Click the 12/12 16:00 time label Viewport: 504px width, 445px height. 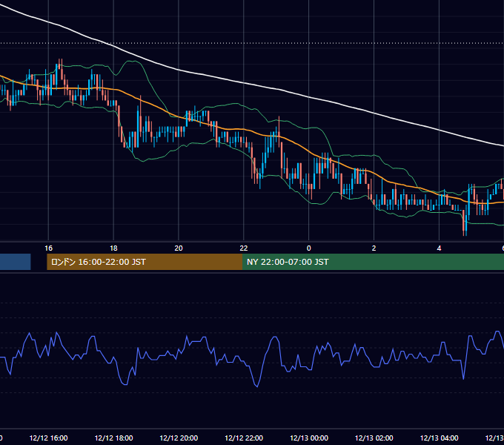click(x=48, y=438)
